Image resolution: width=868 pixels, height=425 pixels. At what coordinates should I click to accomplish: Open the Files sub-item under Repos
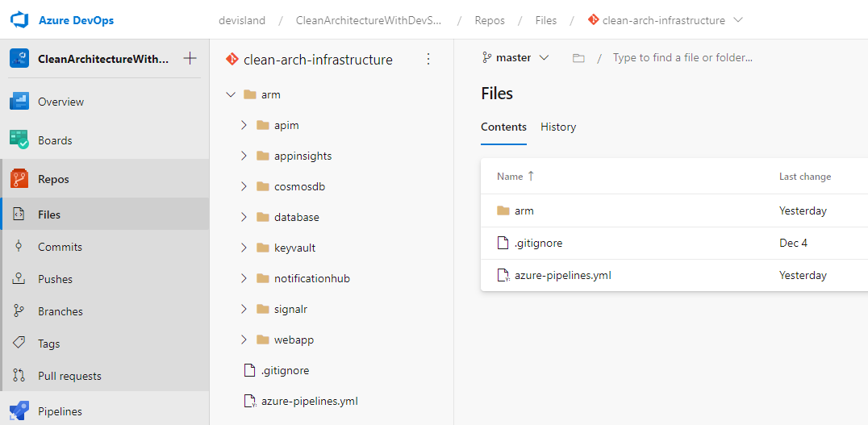(x=105, y=215)
